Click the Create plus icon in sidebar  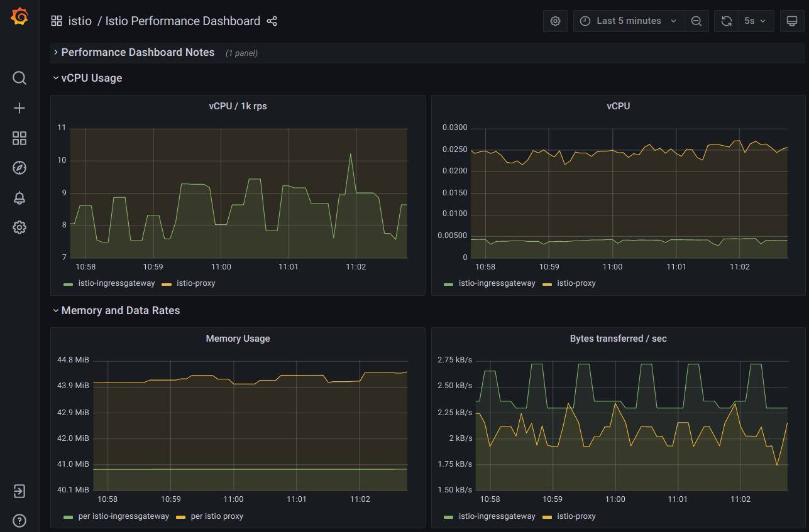(19, 108)
